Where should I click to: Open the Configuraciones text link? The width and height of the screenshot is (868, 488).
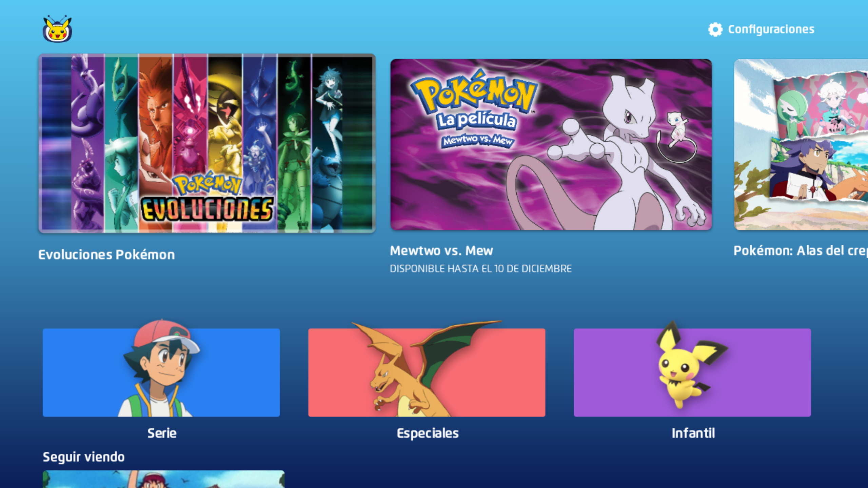(x=771, y=29)
